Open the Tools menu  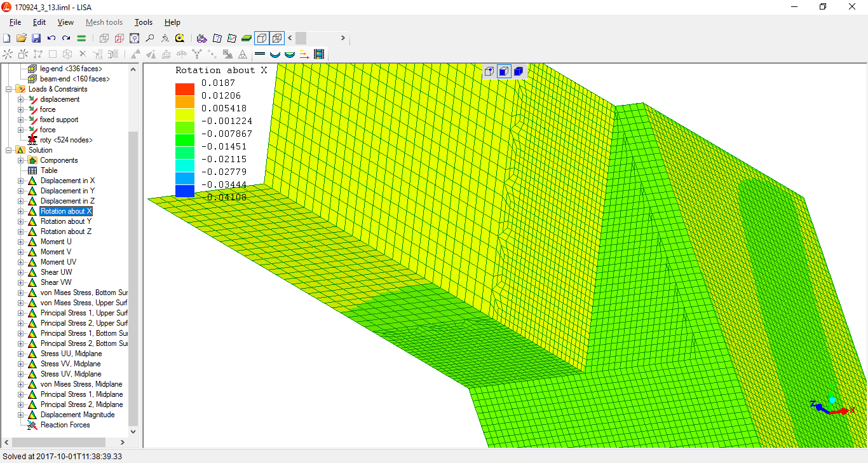[144, 22]
